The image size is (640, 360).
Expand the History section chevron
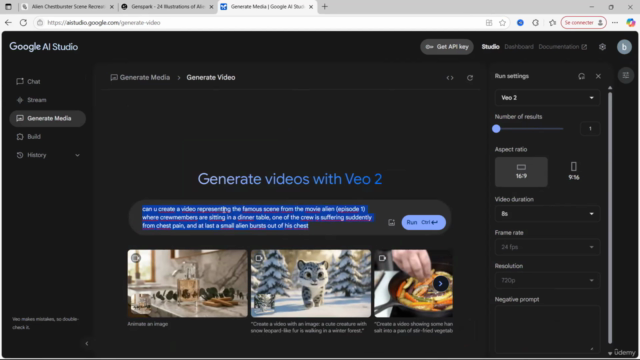77,155
